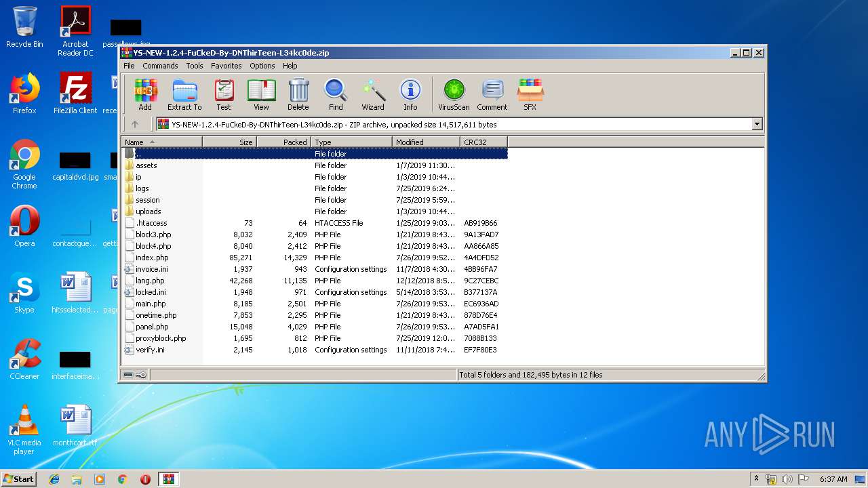Sort by the Name column header
This screenshot has height=488, width=868.
(161, 142)
